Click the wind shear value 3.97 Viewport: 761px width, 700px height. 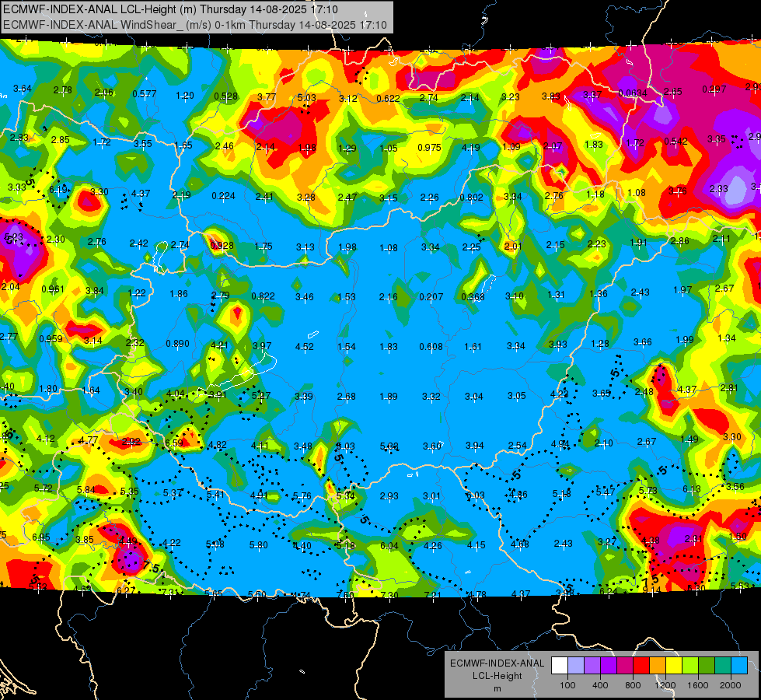point(262,345)
